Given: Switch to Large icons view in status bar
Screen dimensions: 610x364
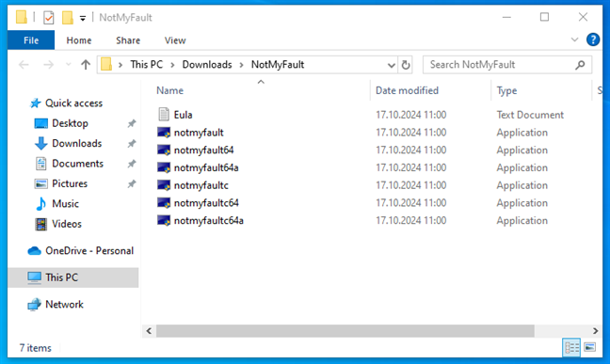Looking at the screenshot, I should click(590, 346).
